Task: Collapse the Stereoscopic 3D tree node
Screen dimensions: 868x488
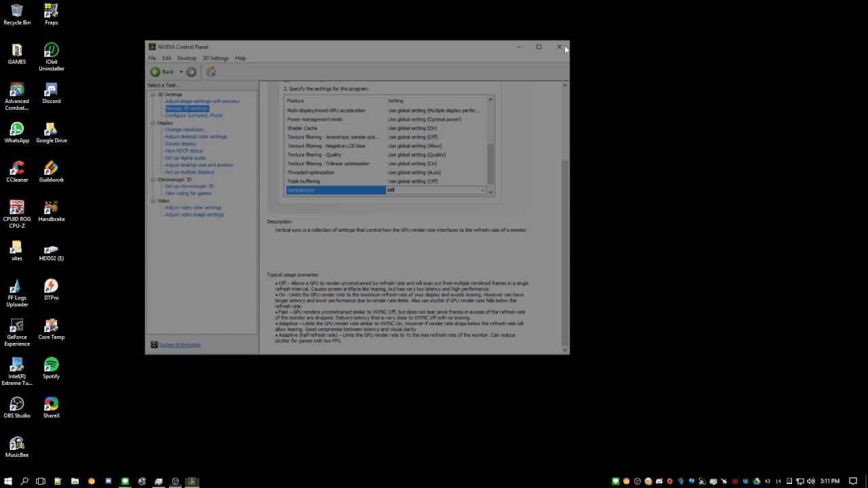Action: point(153,180)
